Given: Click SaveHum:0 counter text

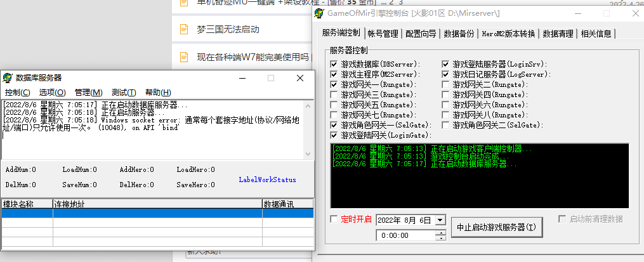Looking at the screenshot, I should click(80, 185).
